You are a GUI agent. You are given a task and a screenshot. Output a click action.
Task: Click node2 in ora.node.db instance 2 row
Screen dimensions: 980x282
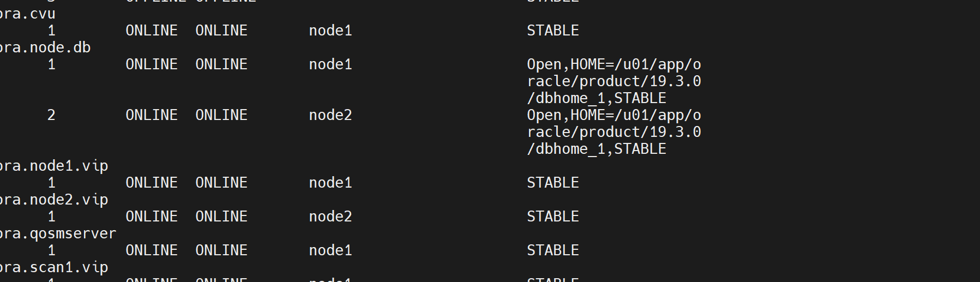pyautogui.click(x=330, y=115)
